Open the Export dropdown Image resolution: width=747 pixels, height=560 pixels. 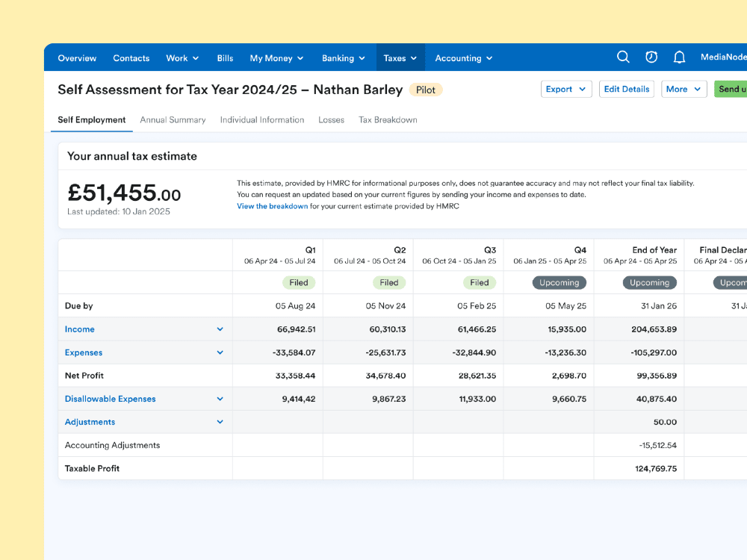pos(565,88)
